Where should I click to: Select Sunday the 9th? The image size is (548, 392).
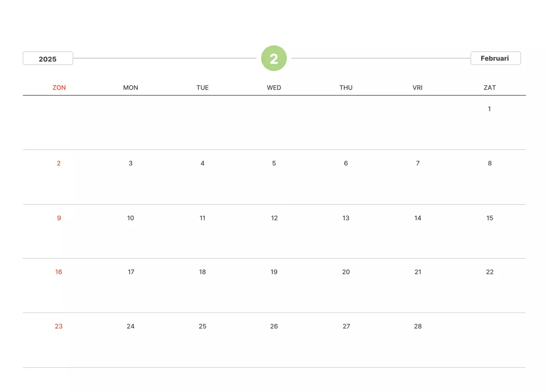[59, 218]
